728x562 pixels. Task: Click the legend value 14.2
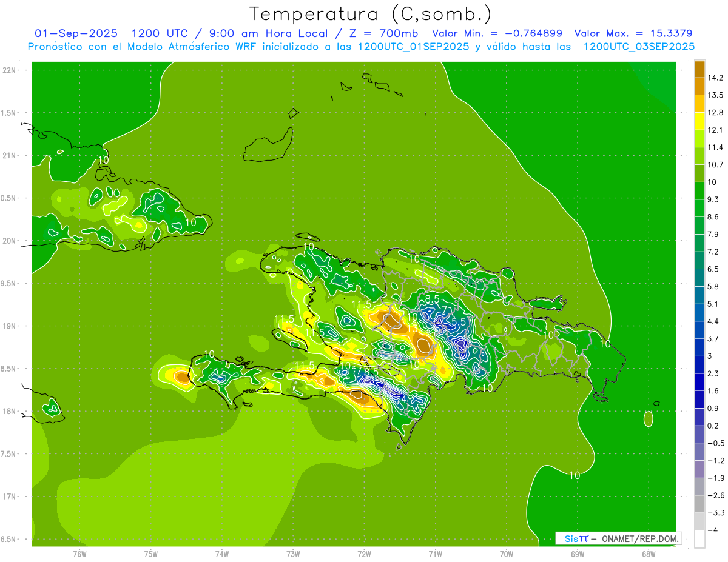715,78
